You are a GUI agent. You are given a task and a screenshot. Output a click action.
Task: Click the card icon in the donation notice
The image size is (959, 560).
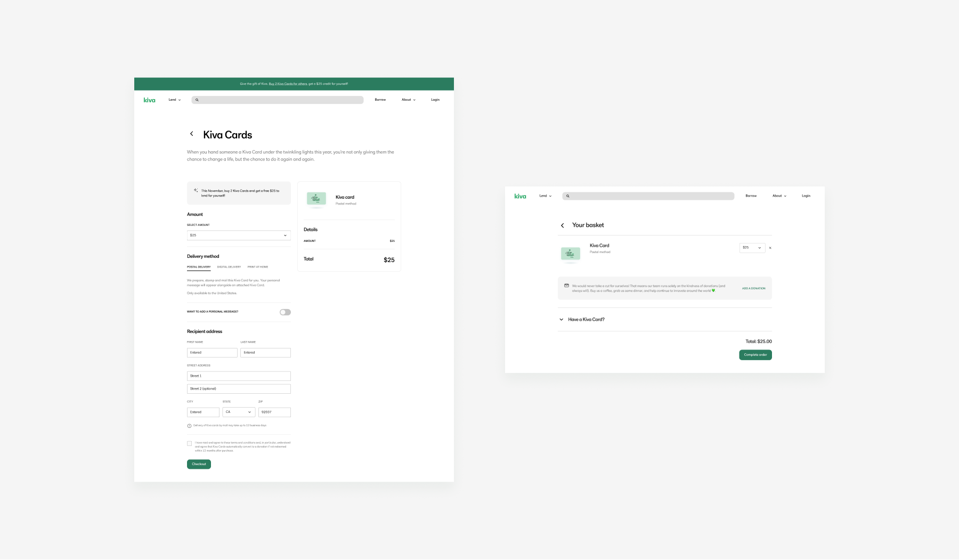coord(566,286)
